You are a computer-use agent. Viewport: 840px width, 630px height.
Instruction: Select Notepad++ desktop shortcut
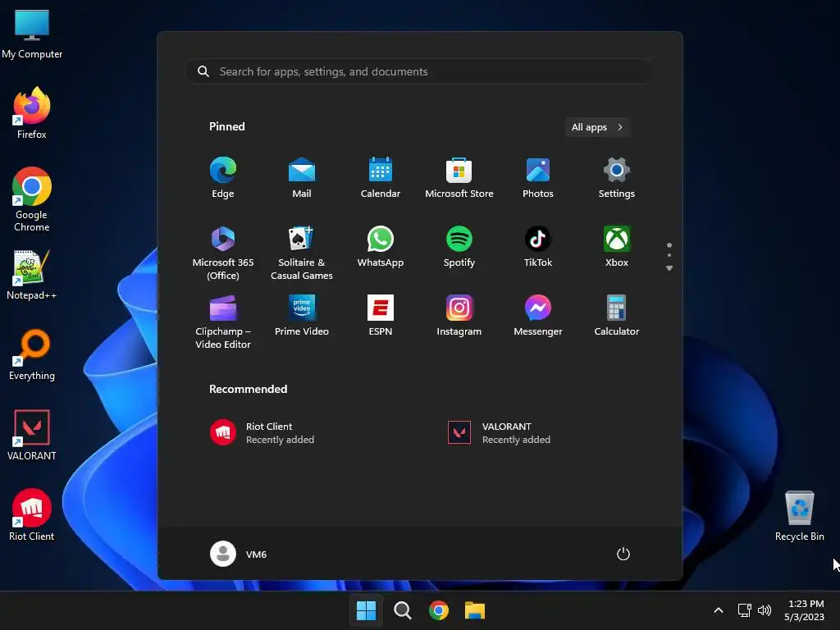coord(32,275)
